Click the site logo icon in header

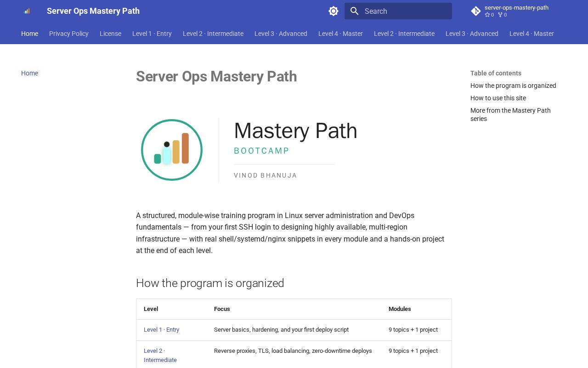point(27,11)
